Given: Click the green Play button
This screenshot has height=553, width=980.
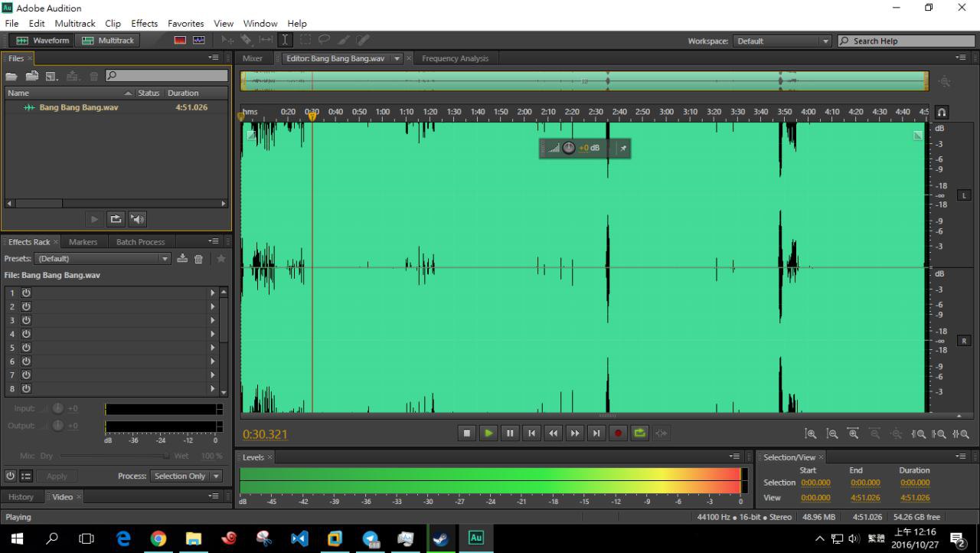Looking at the screenshot, I should coord(488,433).
